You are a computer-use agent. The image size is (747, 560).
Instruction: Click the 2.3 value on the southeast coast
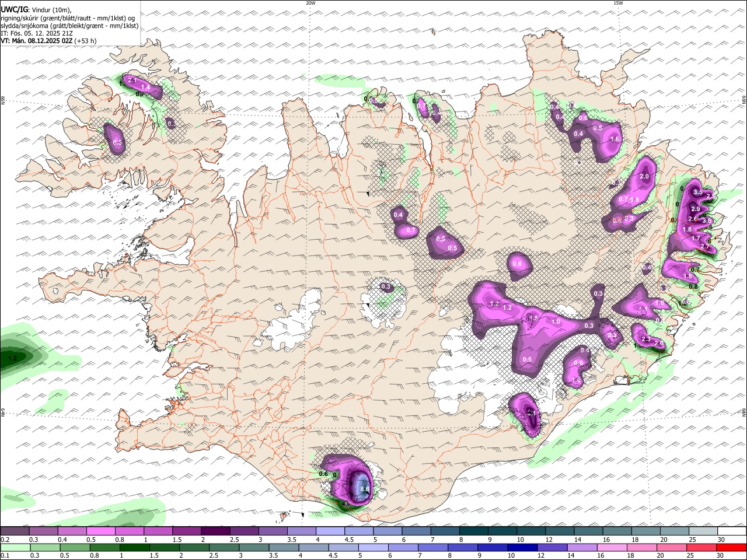click(x=645, y=339)
